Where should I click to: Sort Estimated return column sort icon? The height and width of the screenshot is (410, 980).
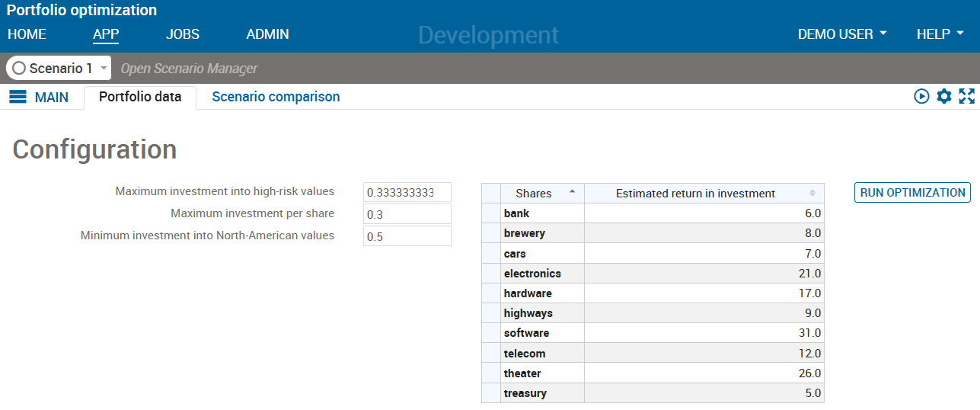(812, 193)
